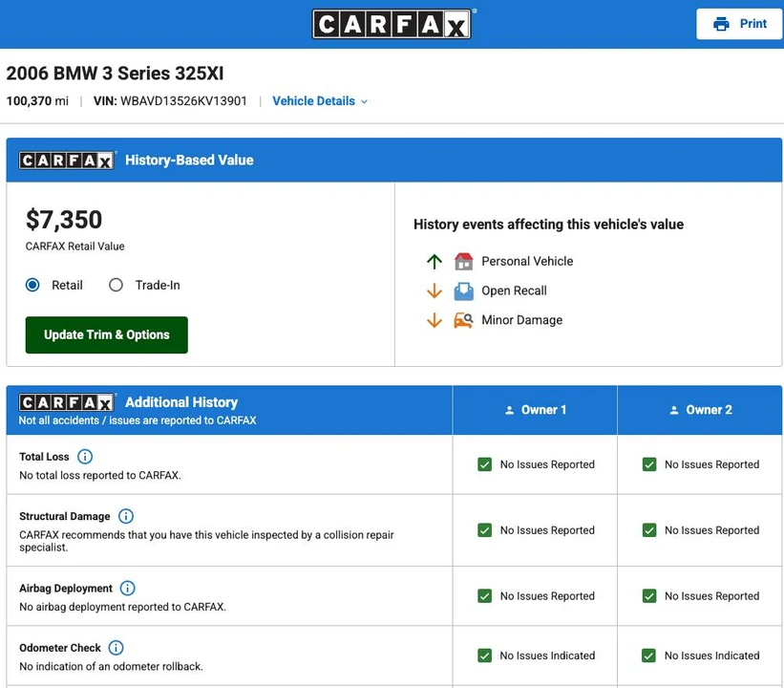This screenshot has height=688, width=784.
Task: Select the Owner 1 column header
Action: [x=535, y=410]
